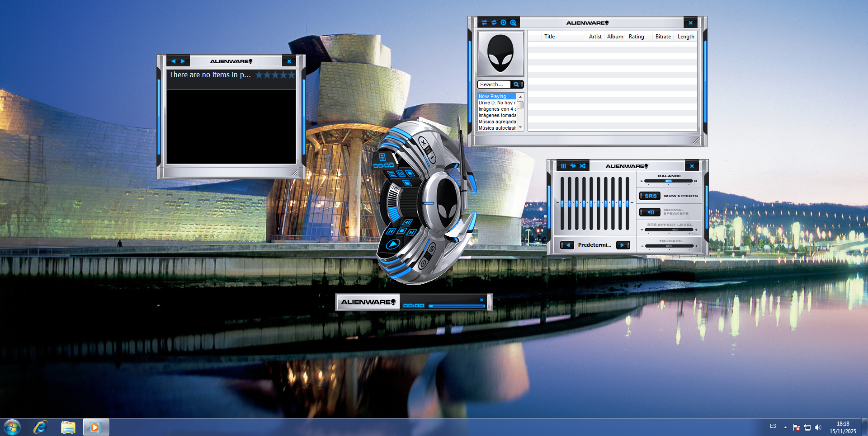868x436 pixels.
Task: Skip to next track on player
Action: pyautogui.click(x=411, y=232)
